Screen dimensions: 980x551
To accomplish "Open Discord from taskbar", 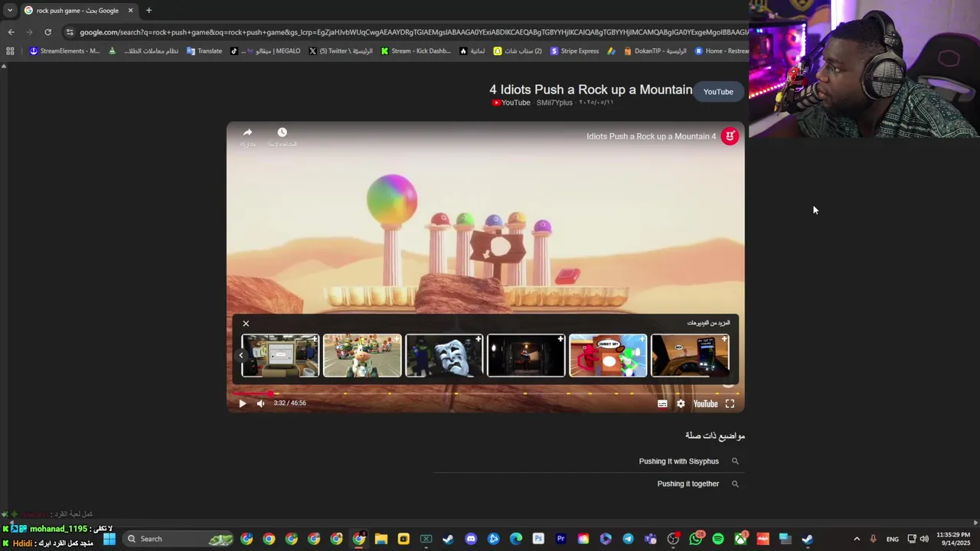I will (x=471, y=539).
